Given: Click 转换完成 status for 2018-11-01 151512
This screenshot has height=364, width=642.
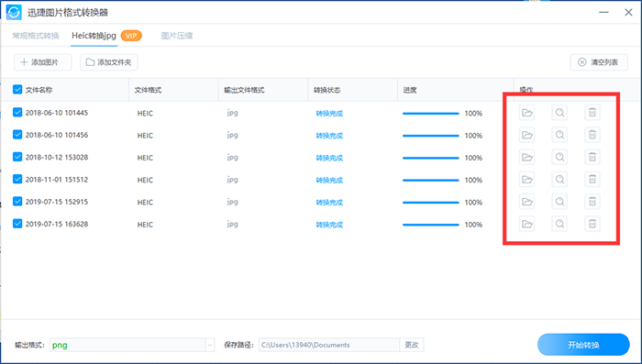Looking at the screenshot, I should [329, 180].
